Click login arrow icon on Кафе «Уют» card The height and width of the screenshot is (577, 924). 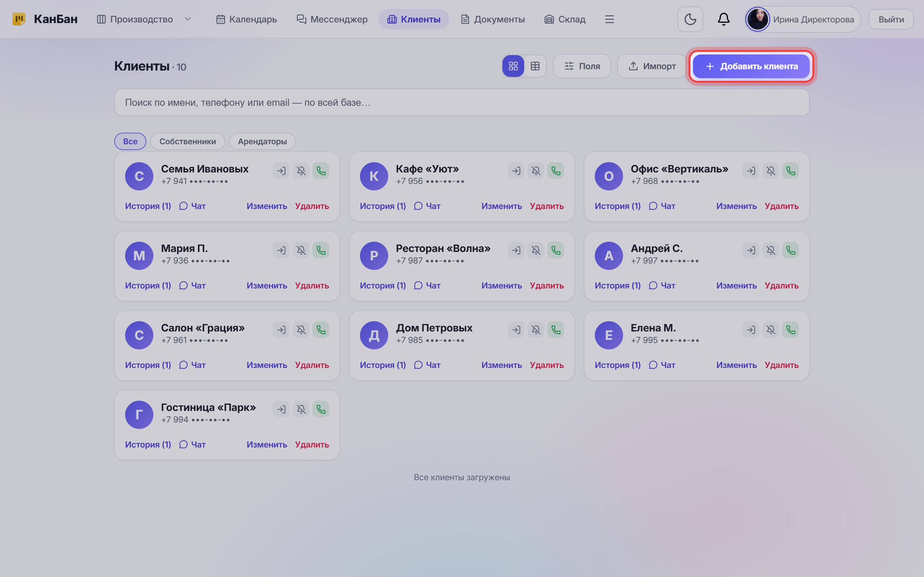click(x=516, y=171)
